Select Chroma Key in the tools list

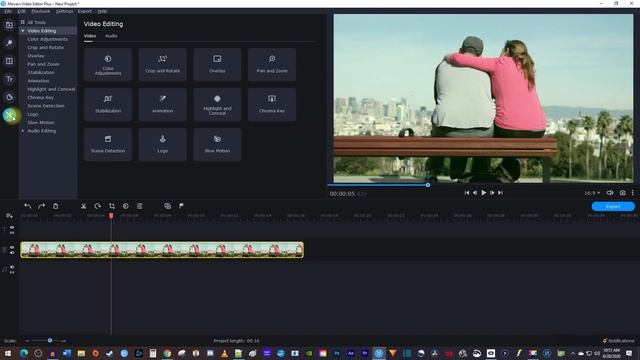coord(40,98)
